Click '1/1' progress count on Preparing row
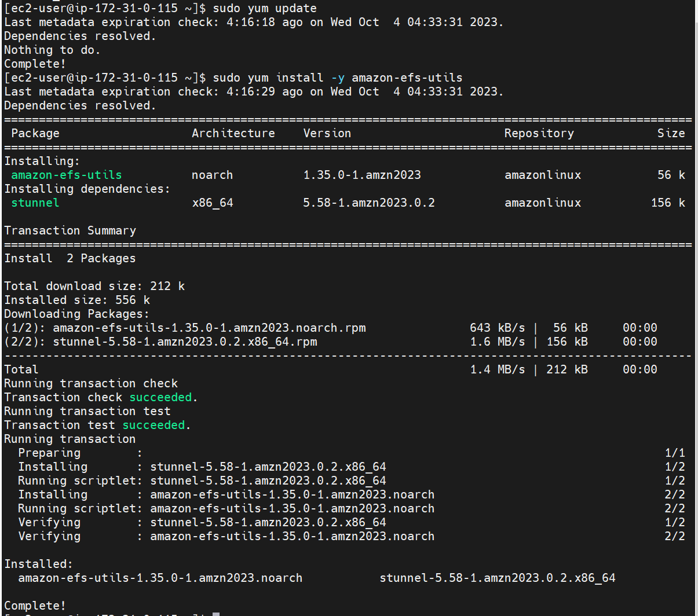The image size is (698, 616). click(675, 453)
